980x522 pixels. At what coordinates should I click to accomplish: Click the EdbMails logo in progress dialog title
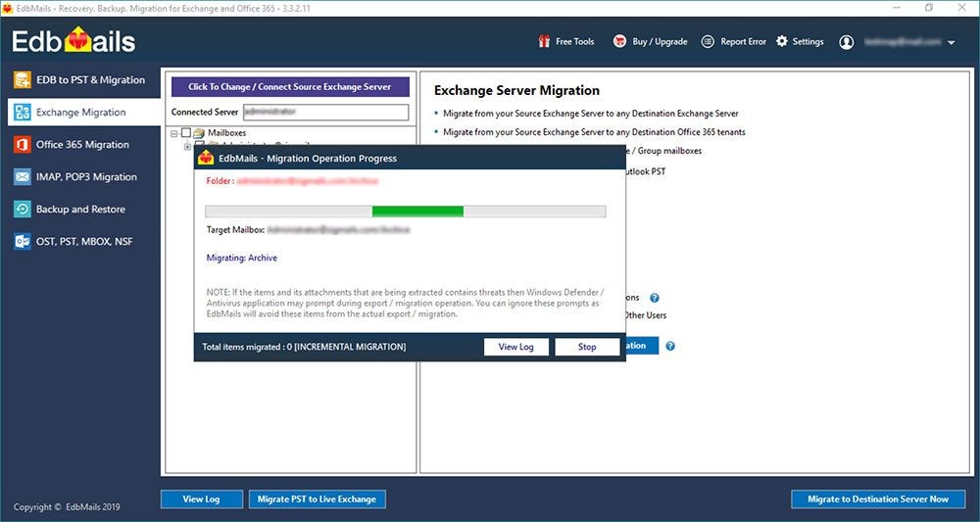point(206,158)
